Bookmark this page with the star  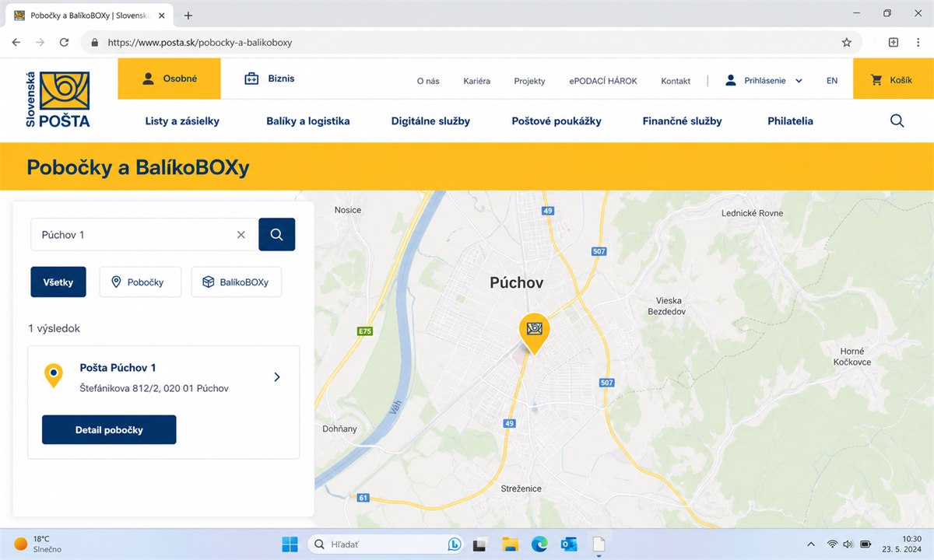pos(847,42)
